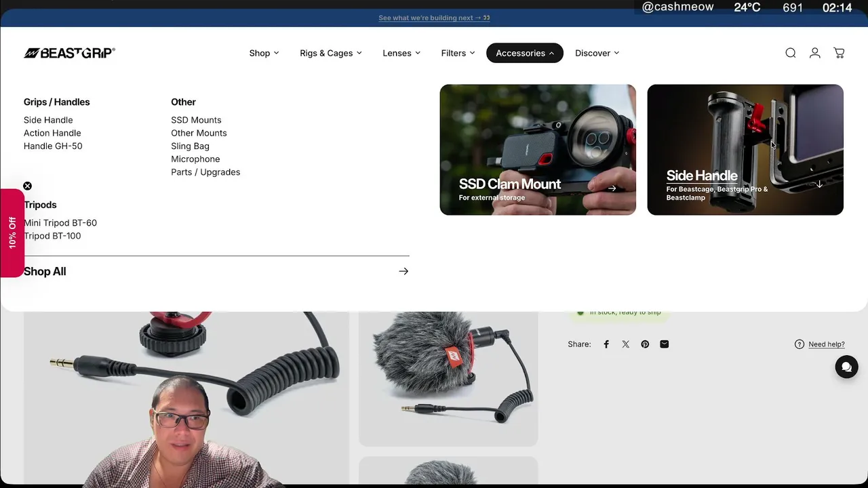The image size is (868, 488).
Task: Click the arrow on Side Handle card
Action: pos(819,184)
